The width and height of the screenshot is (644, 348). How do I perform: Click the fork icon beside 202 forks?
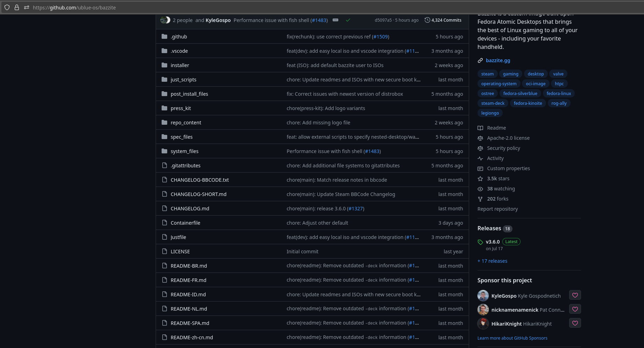pyautogui.click(x=480, y=199)
